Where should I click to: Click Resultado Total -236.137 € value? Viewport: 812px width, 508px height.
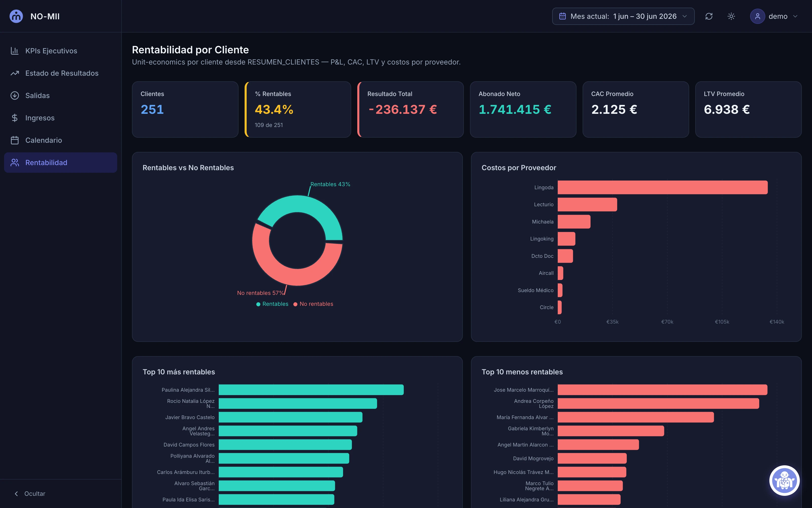[x=403, y=109]
